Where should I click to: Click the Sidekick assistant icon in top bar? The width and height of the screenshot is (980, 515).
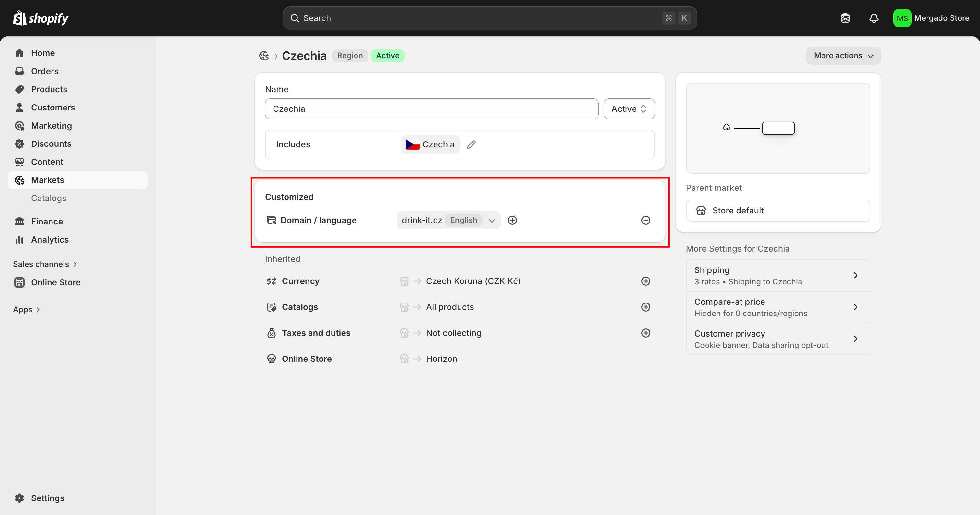tap(845, 18)
